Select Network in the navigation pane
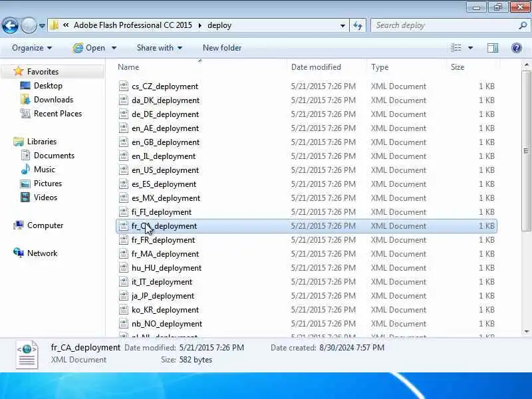 pyautogui.click(x=42, y=253)
